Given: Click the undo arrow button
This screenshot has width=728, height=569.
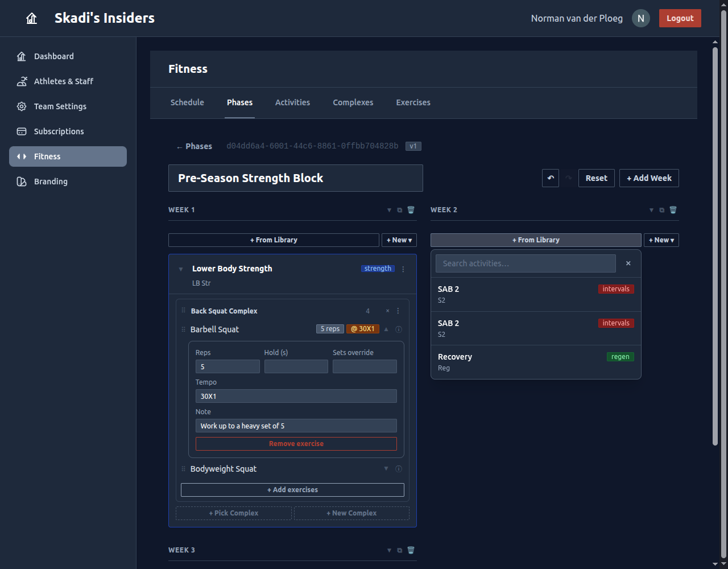Looking at the screenshot, I should [551, 178].
